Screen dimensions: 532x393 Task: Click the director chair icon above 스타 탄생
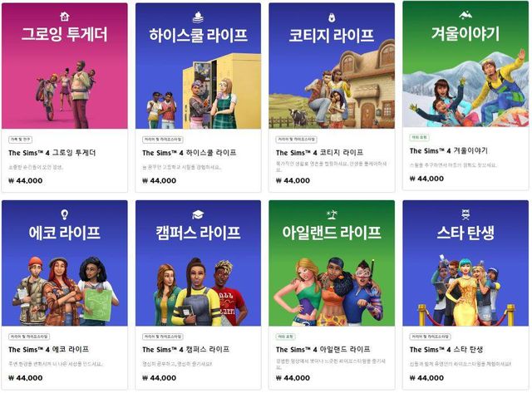(465, 214)
